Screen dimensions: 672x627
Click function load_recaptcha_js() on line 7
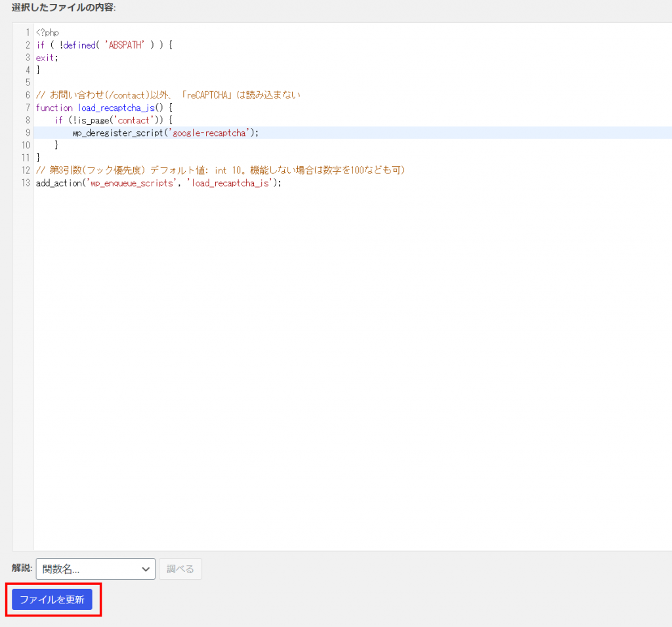tap(104, 108)
